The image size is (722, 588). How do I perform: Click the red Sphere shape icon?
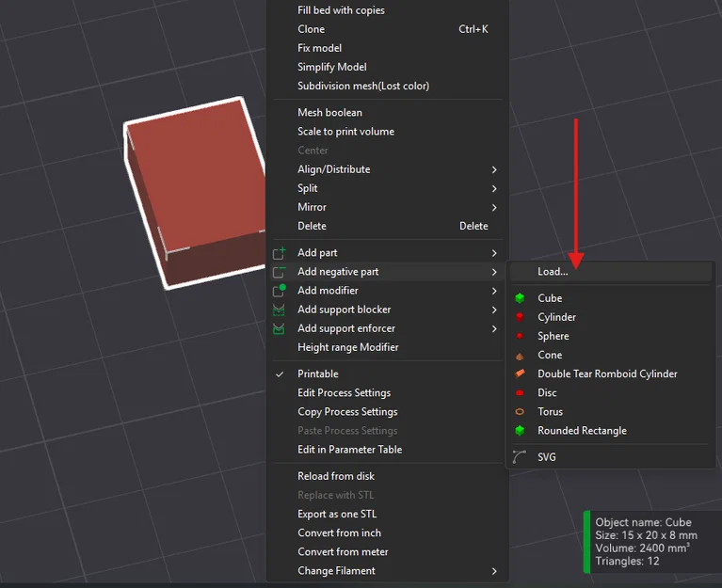[x=520, y=336]
